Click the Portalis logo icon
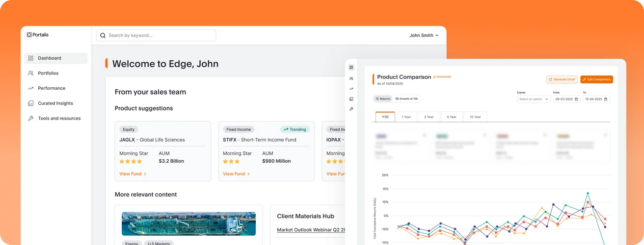The width and height of the screenshot is (644, 245). click(x=29, y=35)
